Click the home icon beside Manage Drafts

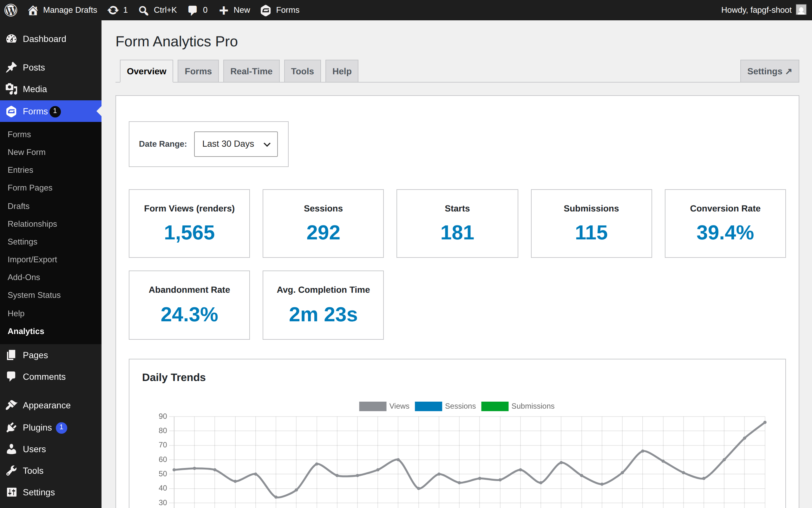pyautogui.click(x=33, y=10)
